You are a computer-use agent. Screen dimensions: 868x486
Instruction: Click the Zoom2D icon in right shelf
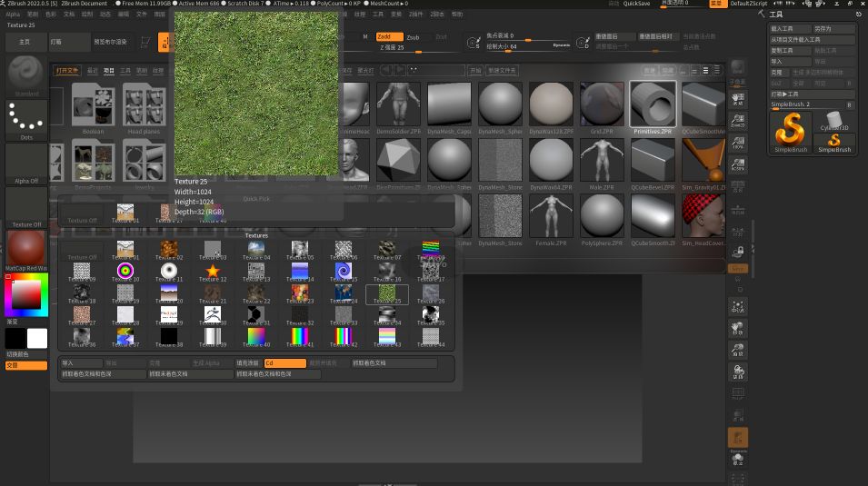pos(738,121)
